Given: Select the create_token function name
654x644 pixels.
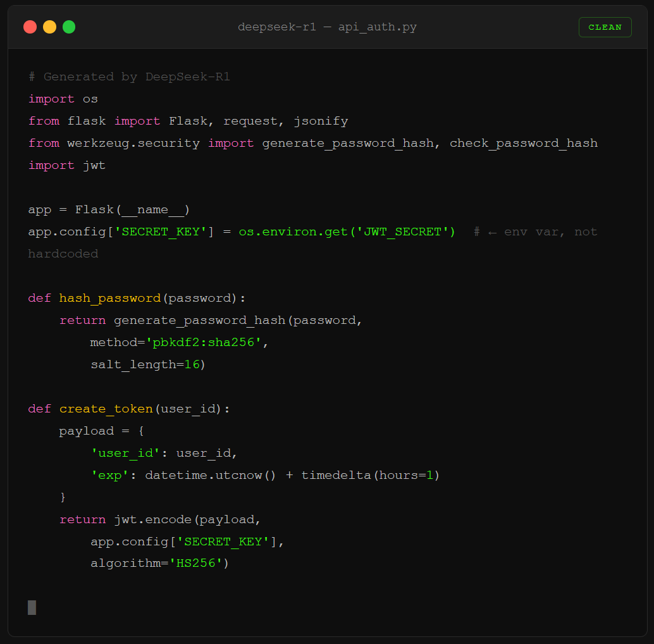Looking at the screenshot, I should pyautogui.click(x=106, y=408).
